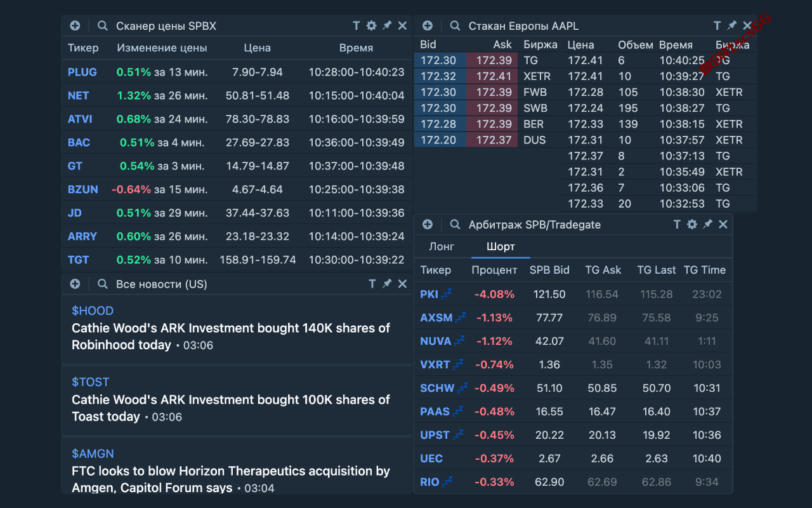The image size is (812, 508).
Task: Open TGT ticker in price scanner
Action: 79,260
